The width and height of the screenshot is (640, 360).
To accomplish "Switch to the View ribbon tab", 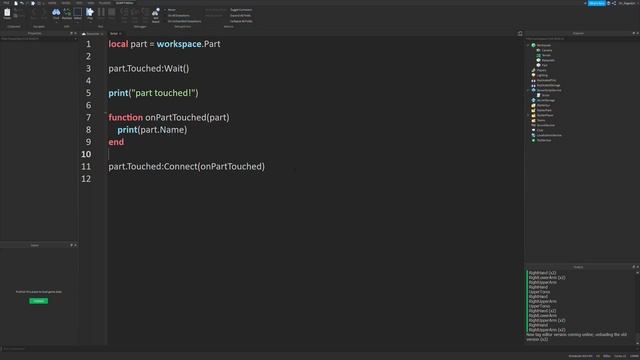I will (x=91, y=3).
